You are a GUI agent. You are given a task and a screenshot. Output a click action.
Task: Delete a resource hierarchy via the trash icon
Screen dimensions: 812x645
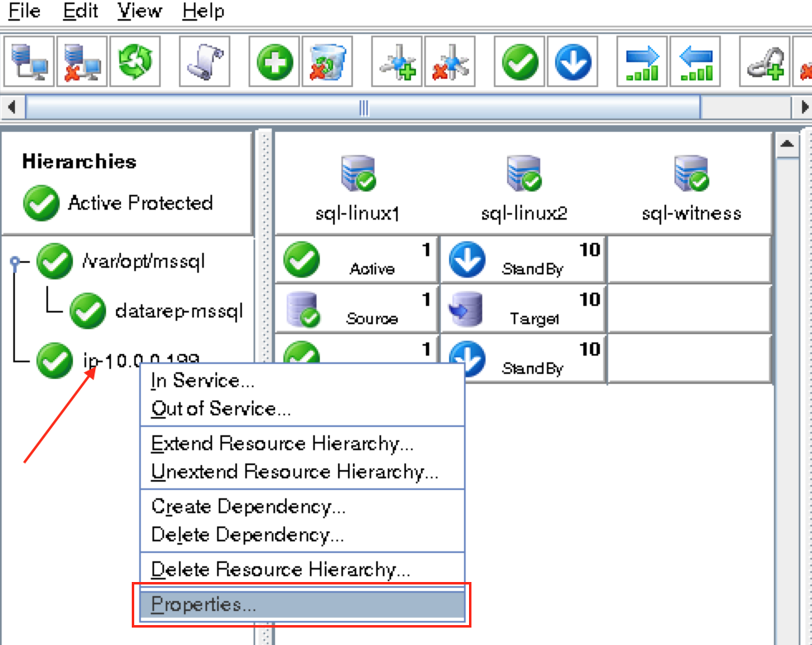pos(326,61)
